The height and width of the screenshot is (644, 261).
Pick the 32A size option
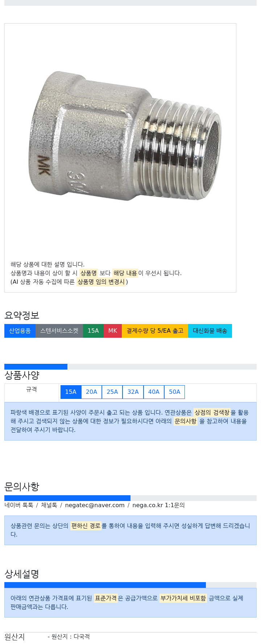click(x=133, y=392)
